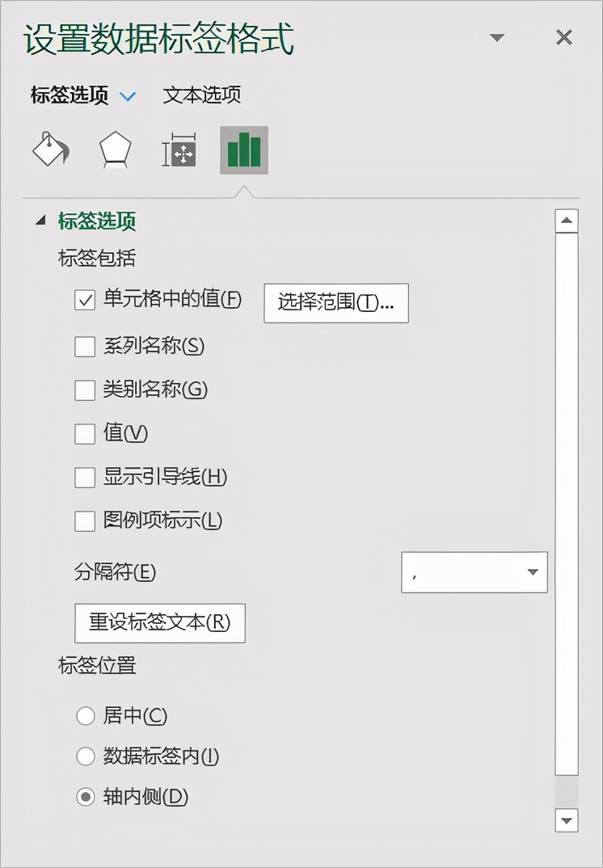Collapse the 标签选项 section triangle
Viewport: 603px width, 868px height.
(40, 221)
